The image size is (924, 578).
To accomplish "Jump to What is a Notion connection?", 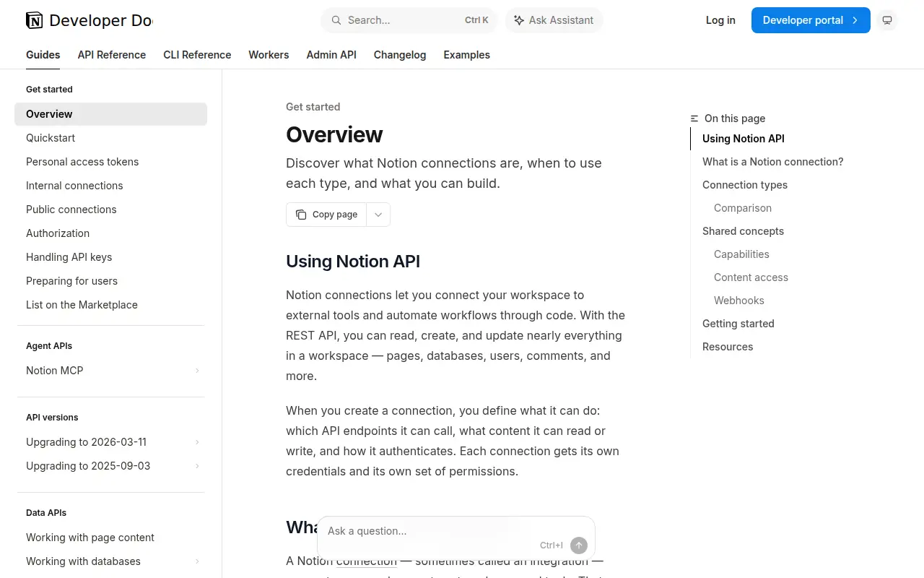I will [772, 162].
